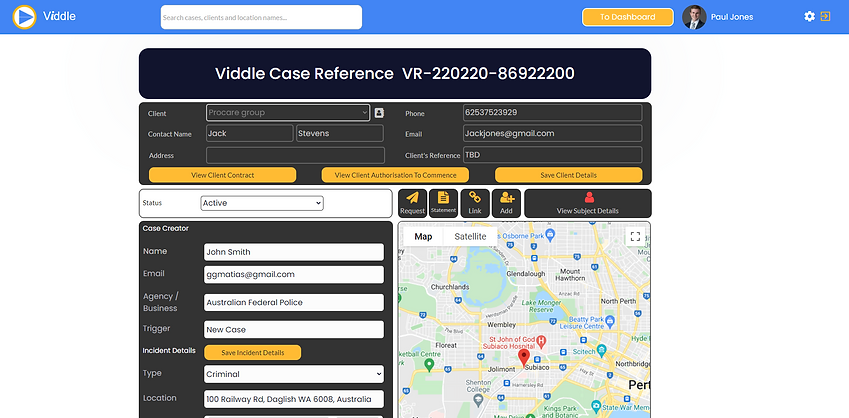Click St John of God Hospital marker

541,342
